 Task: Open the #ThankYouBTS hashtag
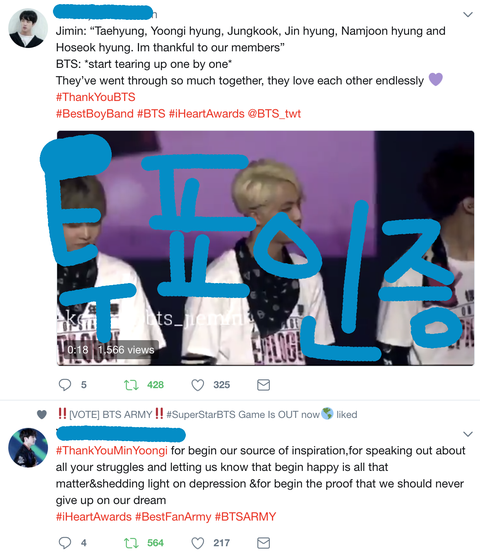(x=96, y=97)
